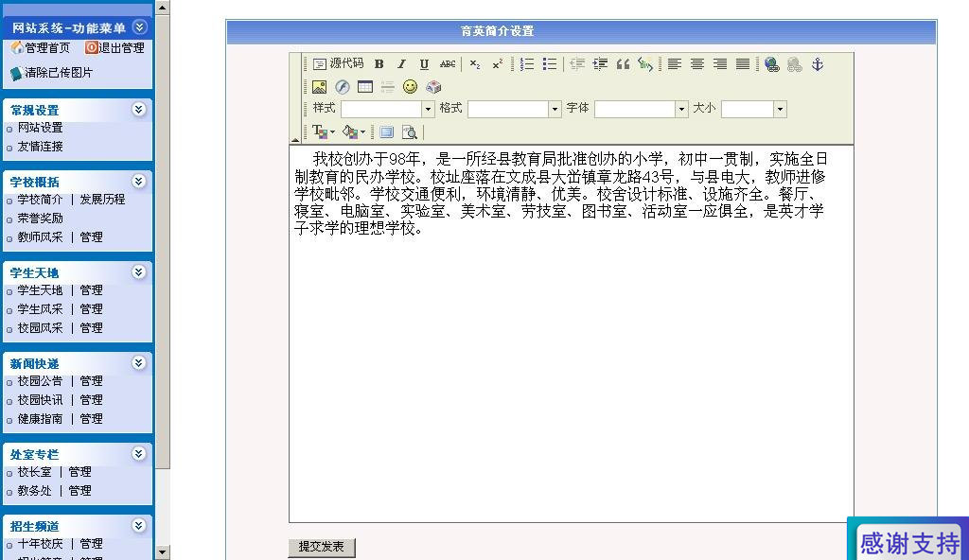Open 十年校庆 link

40,544
